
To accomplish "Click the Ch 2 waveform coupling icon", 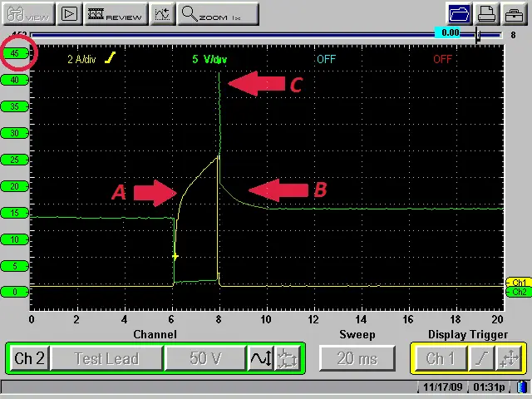I will [261, 358].
